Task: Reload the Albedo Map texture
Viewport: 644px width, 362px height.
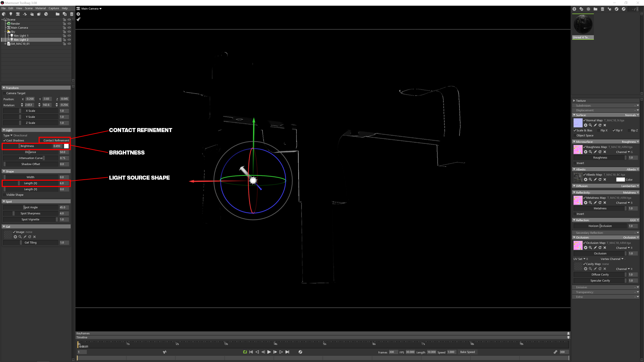Action: (x=600, y=179)
